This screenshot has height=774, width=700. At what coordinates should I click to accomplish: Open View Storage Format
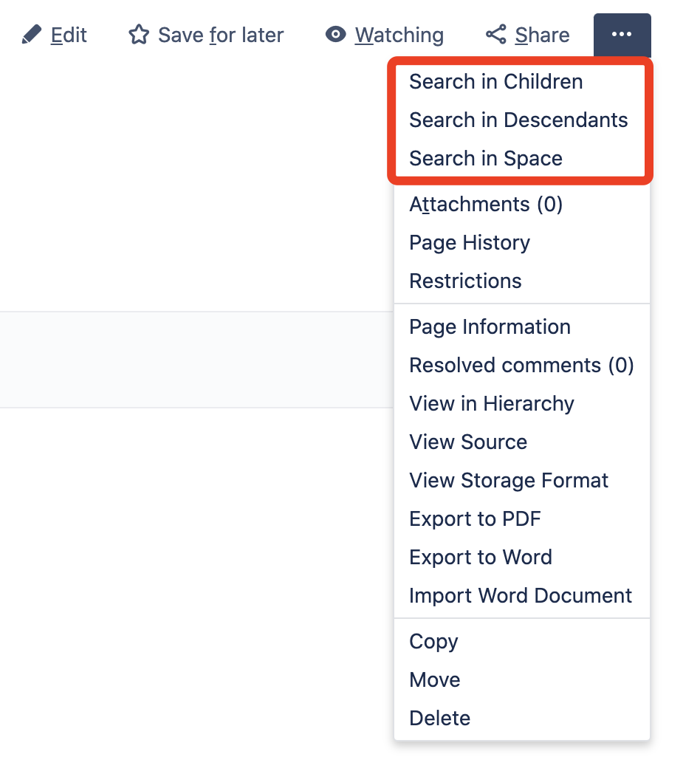(x=509, y=481)
